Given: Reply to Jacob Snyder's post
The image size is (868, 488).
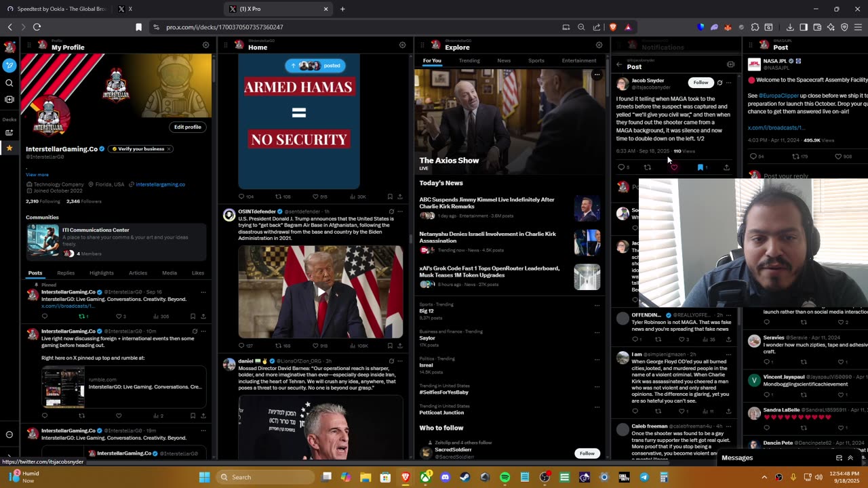Looking at the screenshot, I should point(621,167).
